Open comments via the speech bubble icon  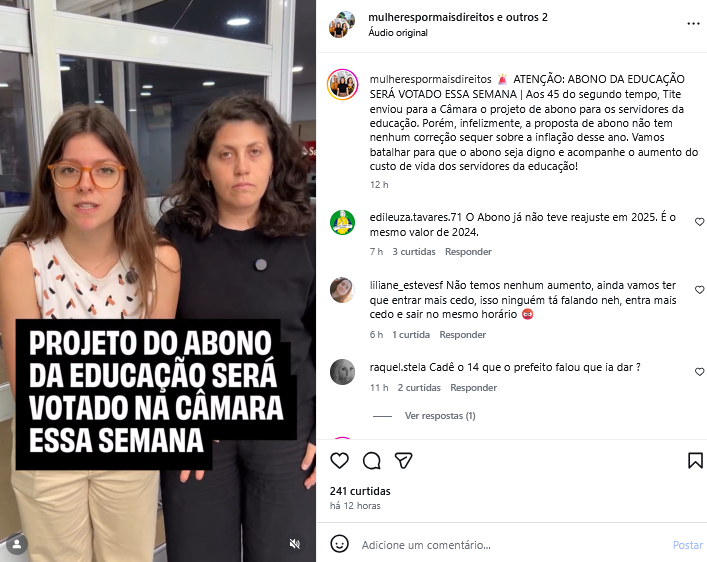pos(372,461)
